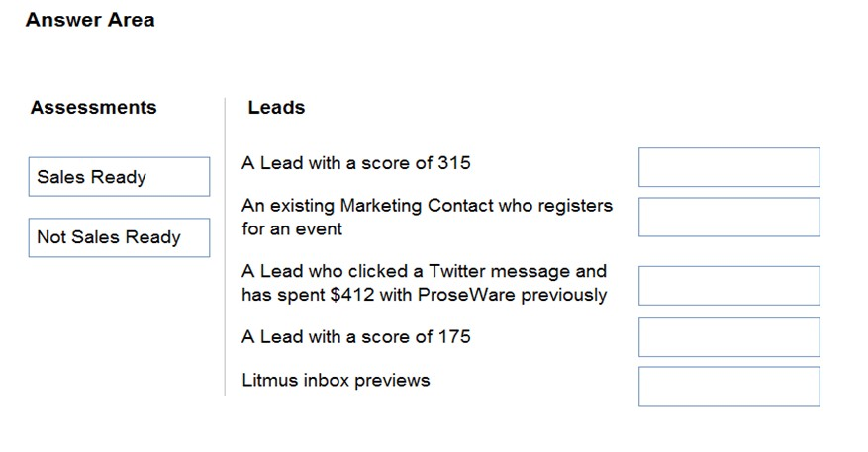Click the number 175 in the lead score text
This screenshot has width=868, height=452.
pyautogui.click(x=454, y=337)
